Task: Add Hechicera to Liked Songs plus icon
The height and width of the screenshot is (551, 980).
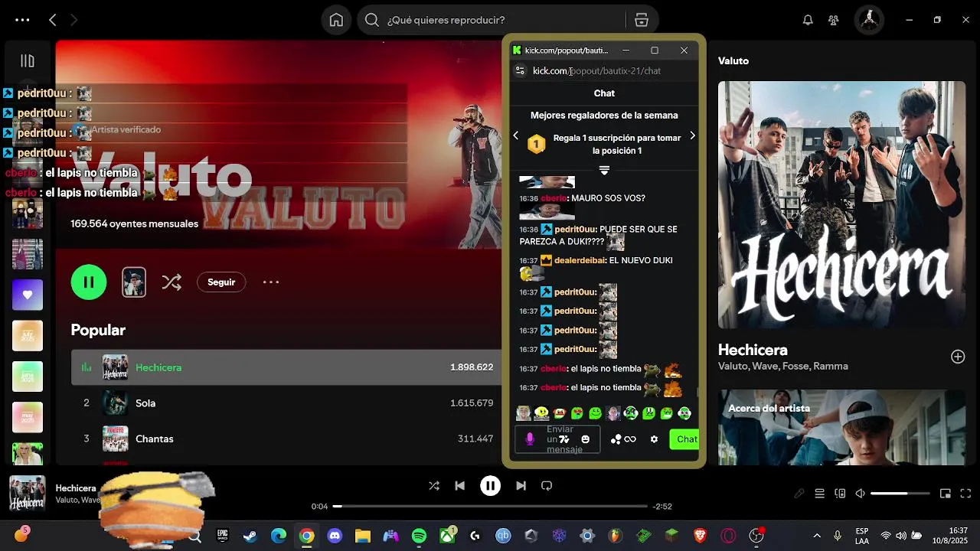Action: pyautogui.click(x=958, y=357)
